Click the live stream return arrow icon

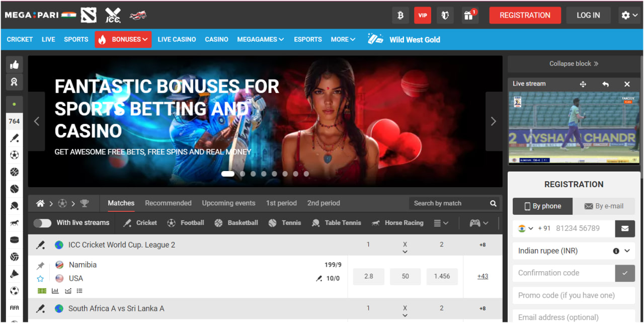[x=605, y=84]
